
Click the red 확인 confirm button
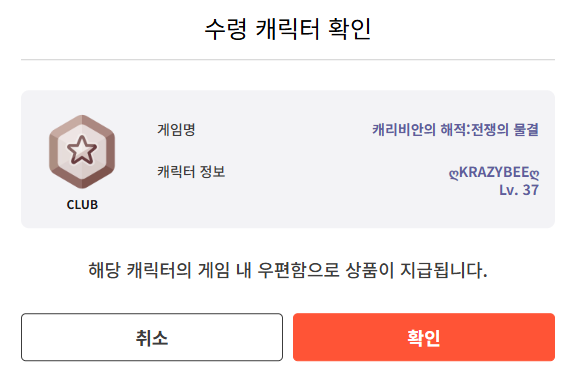point(424,337)
